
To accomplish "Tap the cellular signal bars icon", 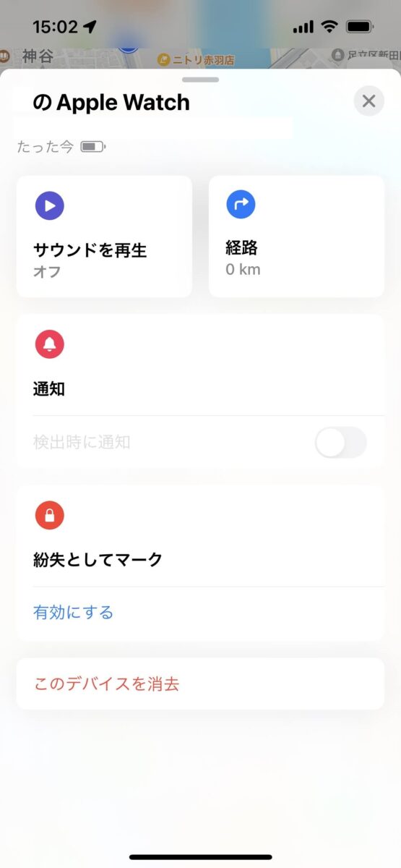I will pyautogui.click(x=303, y=27).
